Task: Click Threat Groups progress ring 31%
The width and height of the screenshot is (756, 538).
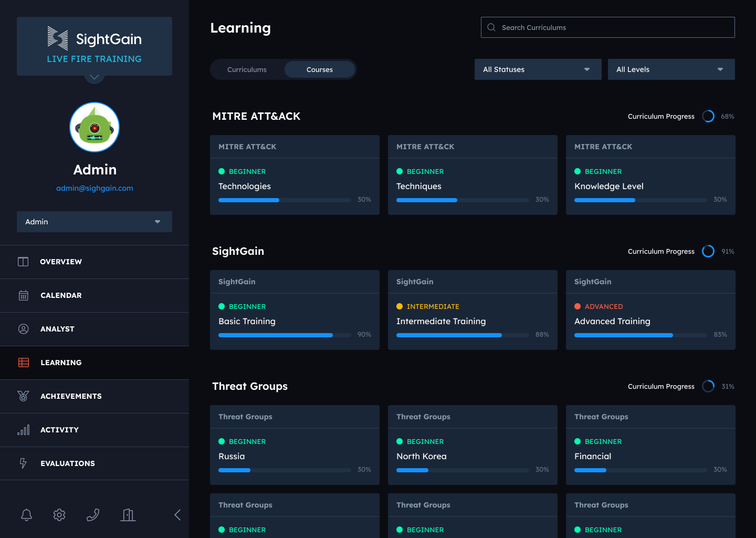Action: click(x=708, y=386)
